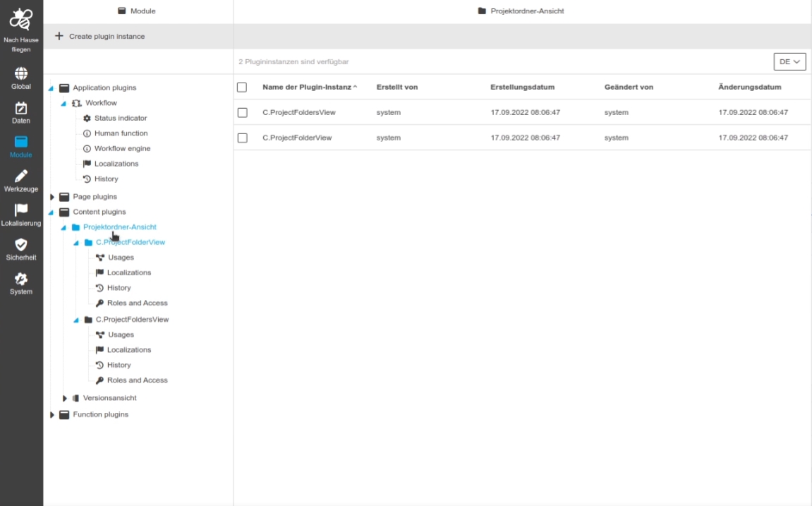Click the Status indicator gear icon in tree
Viewport: 812px width, 506px height.
point(87,119)
